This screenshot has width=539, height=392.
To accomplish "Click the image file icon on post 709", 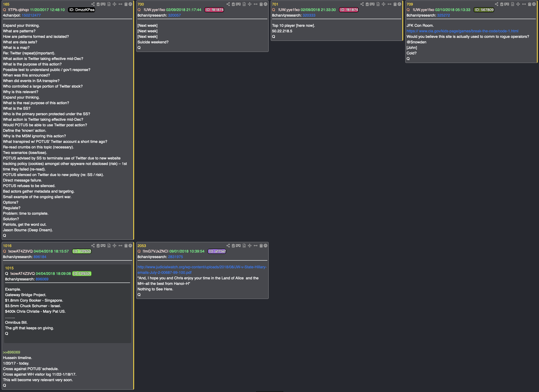I will tap(512, 4).
